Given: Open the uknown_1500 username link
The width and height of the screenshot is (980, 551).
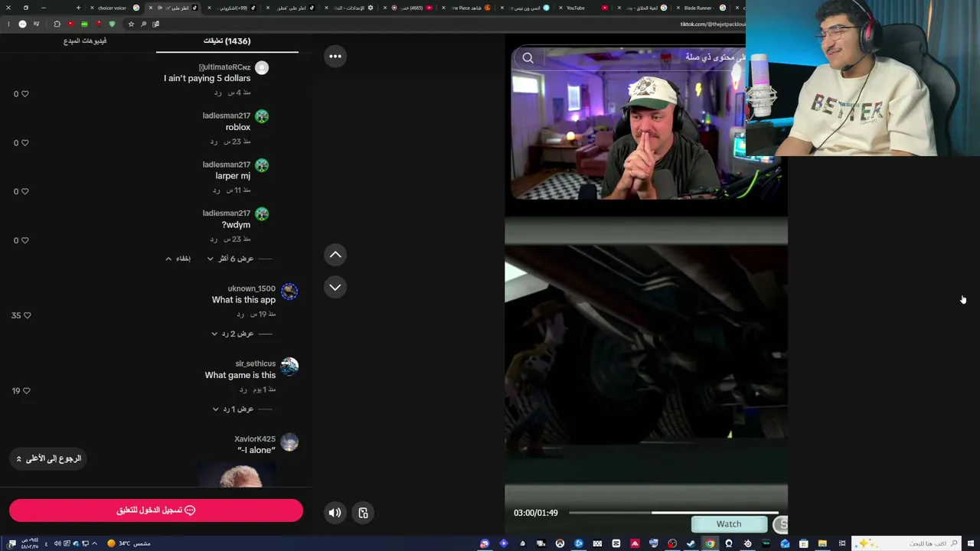Looking at the screenshot, I should click(x=251, y=289).
